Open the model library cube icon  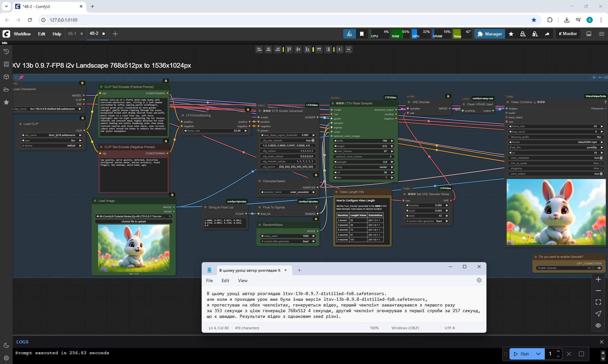click(x=6, y=77)
